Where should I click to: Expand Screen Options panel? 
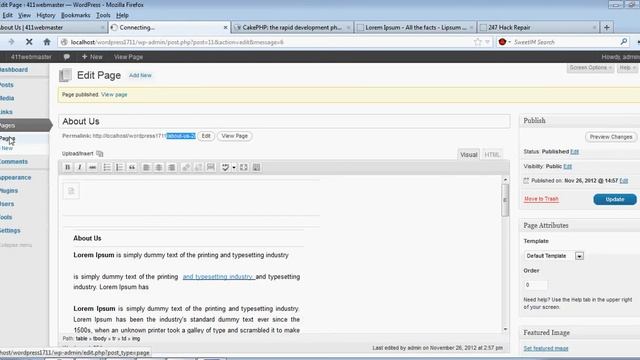click(590, 68)
